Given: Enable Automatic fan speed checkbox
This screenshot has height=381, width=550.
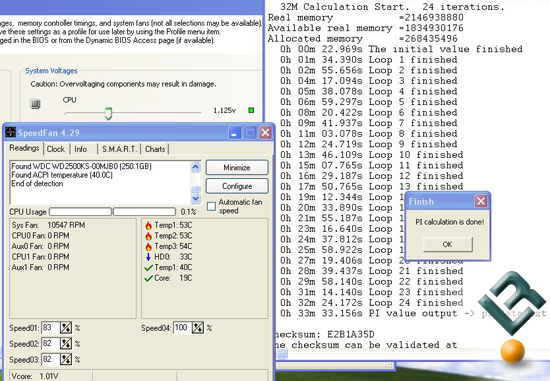Looking at the screenshot, I should (x=211, y=206).
